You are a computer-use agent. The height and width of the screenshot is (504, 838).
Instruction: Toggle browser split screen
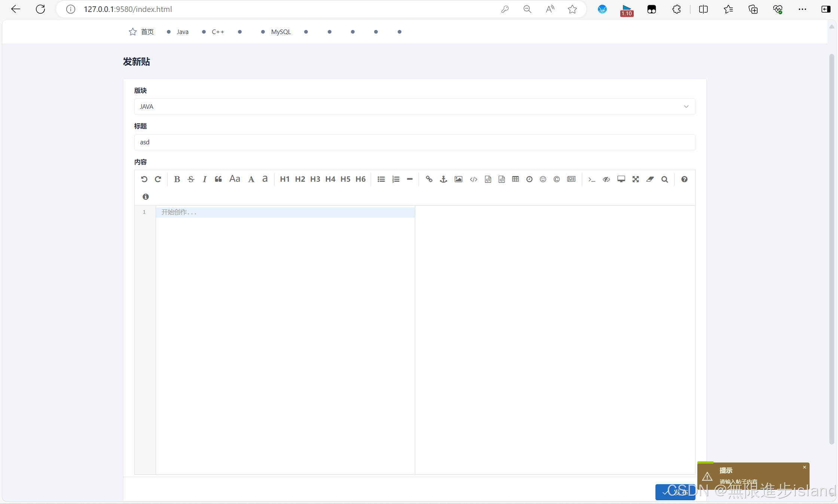pyautogui.click(x=703, y=9)
